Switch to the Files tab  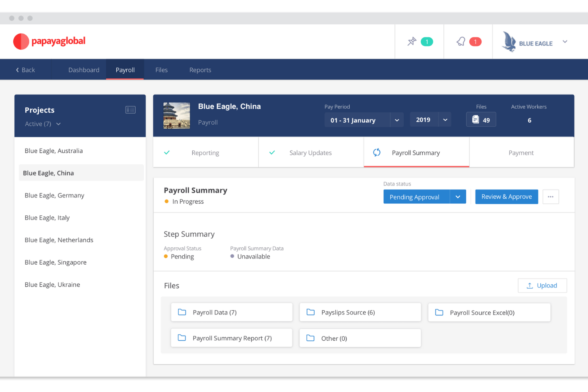(161, 70)
